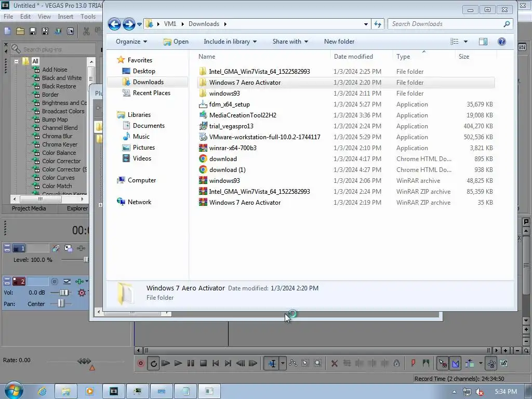Click Go to End in VEGAS transport

click(x=228, y=363)
